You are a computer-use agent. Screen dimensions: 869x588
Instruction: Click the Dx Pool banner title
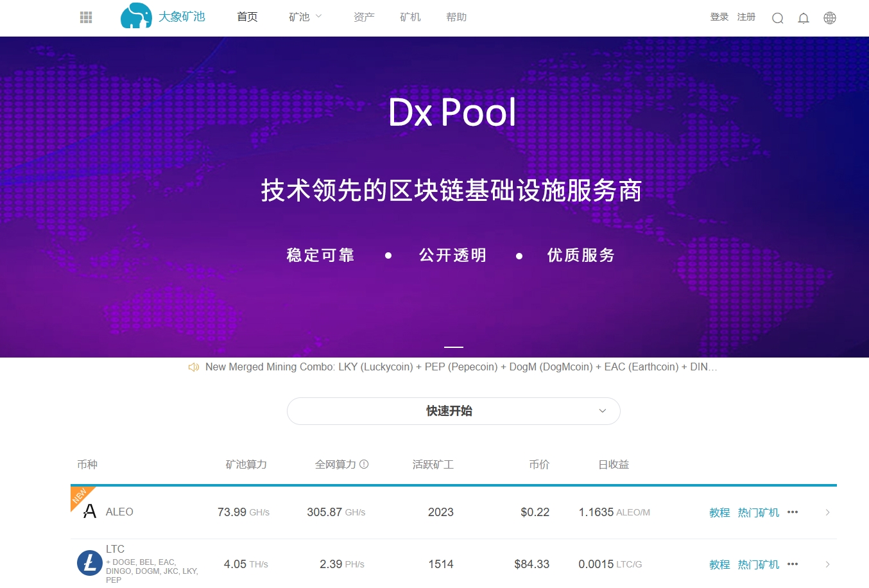452,112
